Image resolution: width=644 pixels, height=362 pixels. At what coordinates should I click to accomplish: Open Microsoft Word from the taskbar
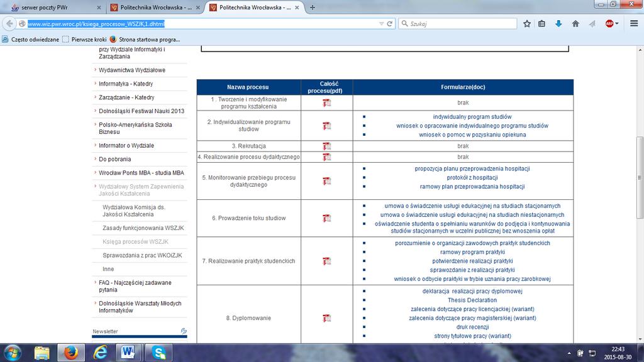128,353
